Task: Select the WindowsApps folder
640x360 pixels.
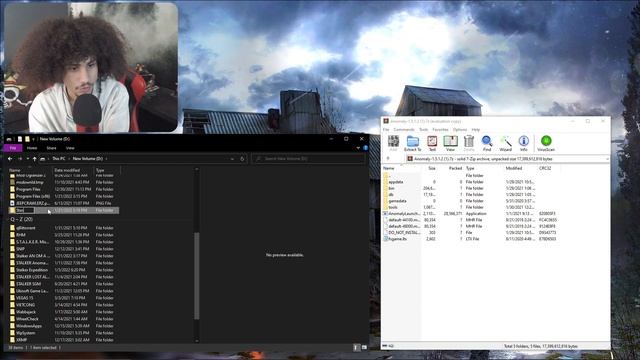Action: coord(29,326)
